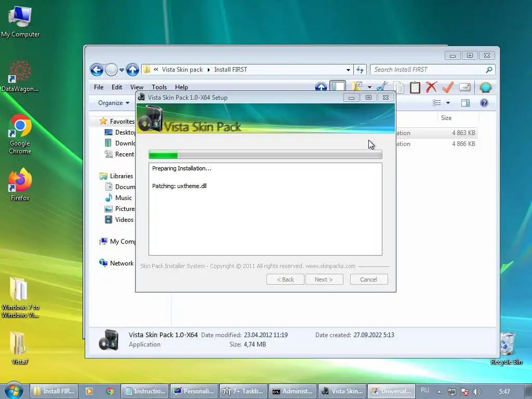Open Windows 7 to Windows Vista folder

[x=20, y=298]
